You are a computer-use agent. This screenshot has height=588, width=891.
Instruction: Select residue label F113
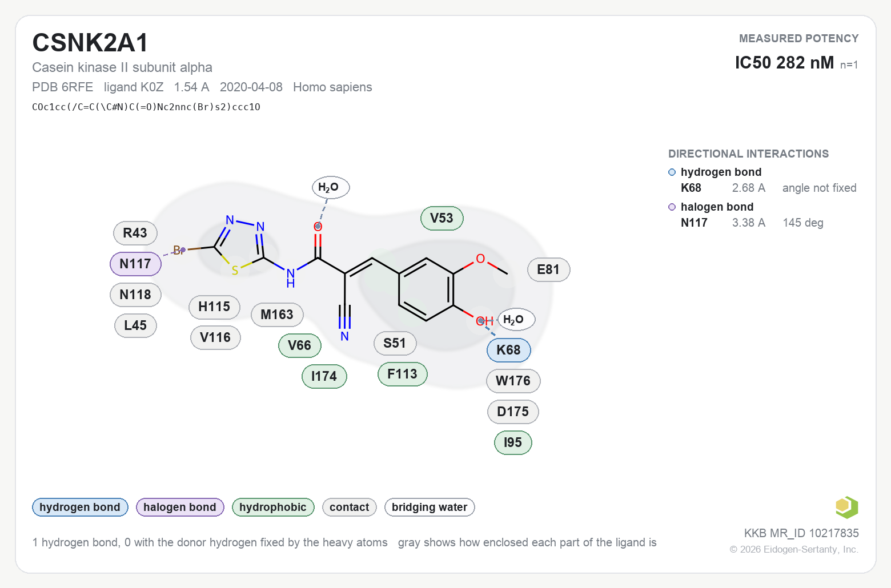(402, 374)
